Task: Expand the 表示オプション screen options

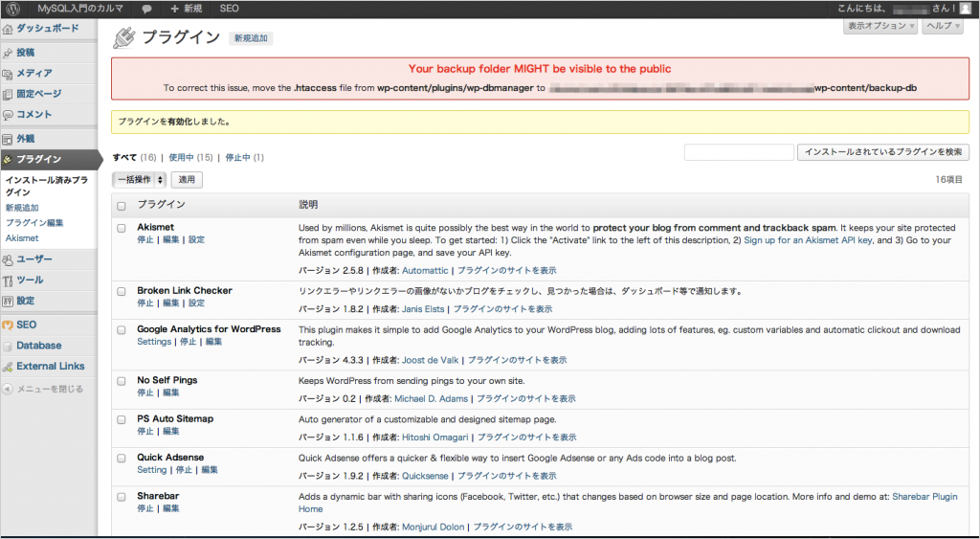Action: point(880,26)
